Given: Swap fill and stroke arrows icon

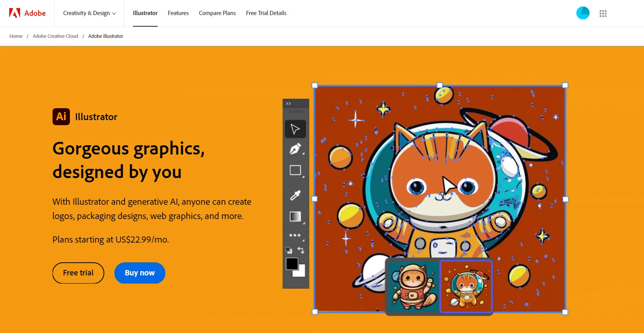Looking at the screenshot, I should [x=301, y=250].
